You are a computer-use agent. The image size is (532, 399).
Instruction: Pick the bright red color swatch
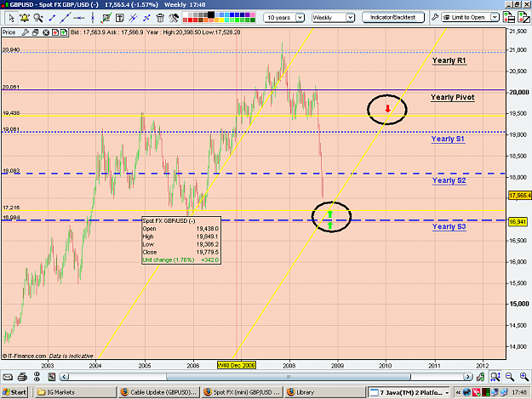pyautogui.click(x=190, y=20)
